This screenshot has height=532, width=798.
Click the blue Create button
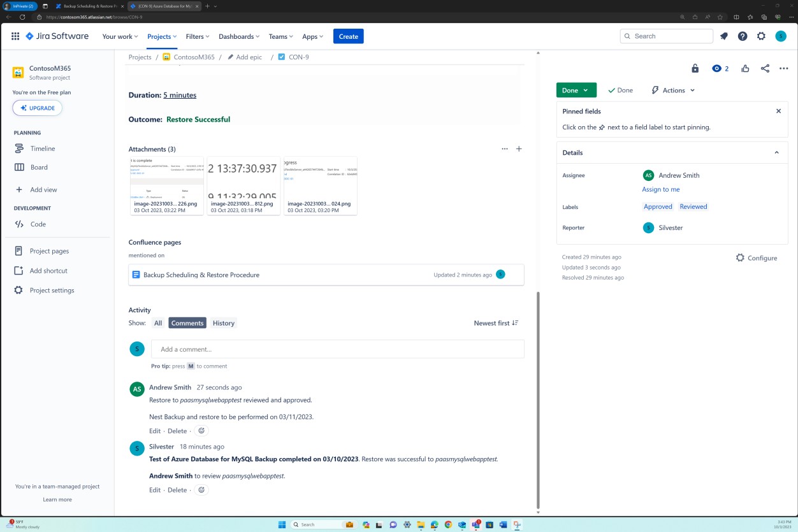(x=348, y=36)
